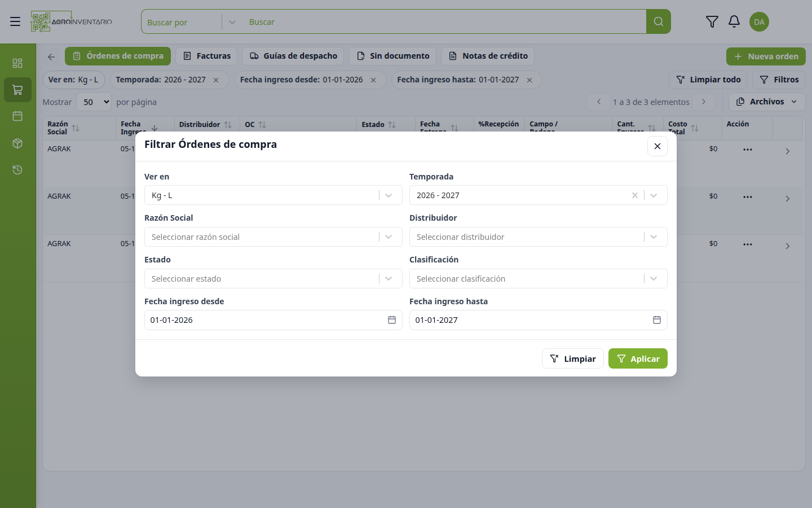Click the search magnifier button

point(659,21)
